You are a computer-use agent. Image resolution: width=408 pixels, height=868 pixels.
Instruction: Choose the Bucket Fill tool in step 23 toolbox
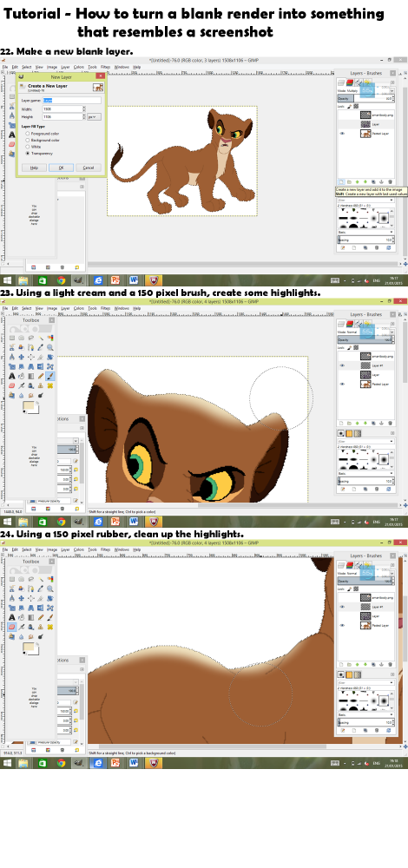point(21,376)
